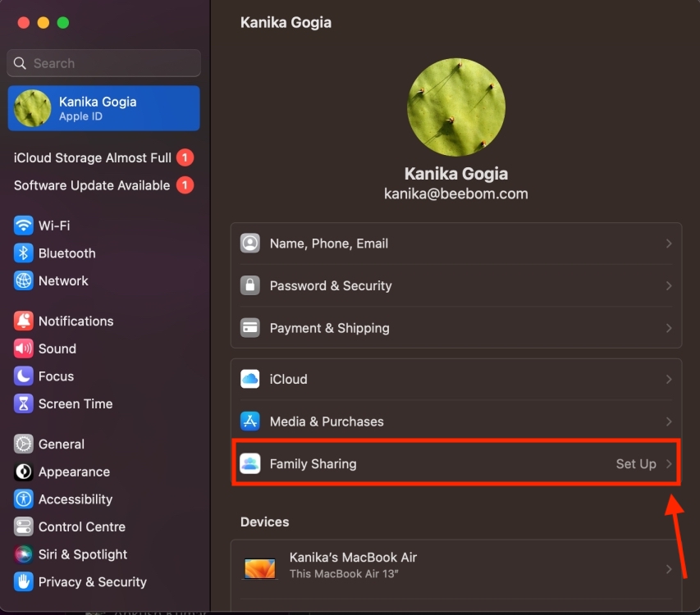Click the Network label in sidebar
The image size is (700, 615).
63,281
